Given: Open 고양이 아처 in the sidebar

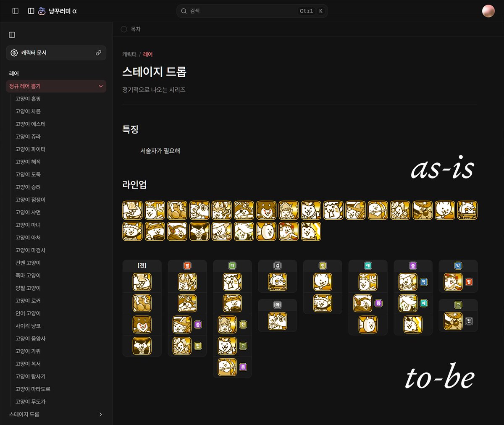Looking at the screenshot, I should tap(28, 238).
